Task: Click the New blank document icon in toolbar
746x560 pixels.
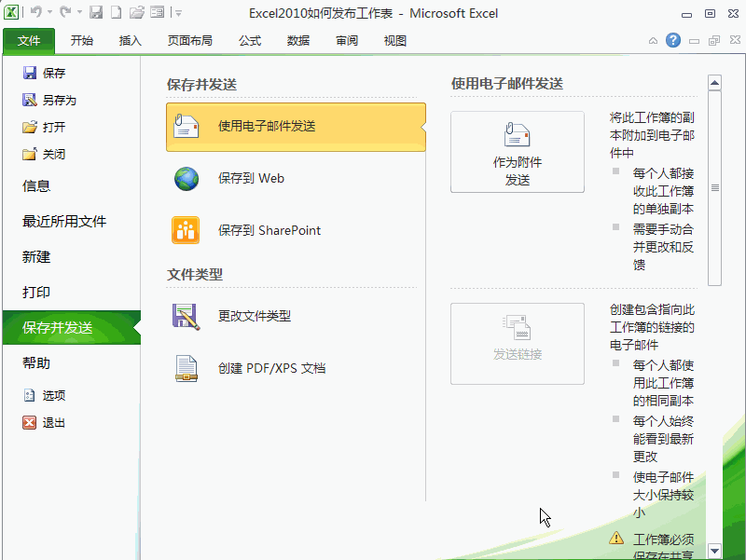Action: [x=116, y=12]
